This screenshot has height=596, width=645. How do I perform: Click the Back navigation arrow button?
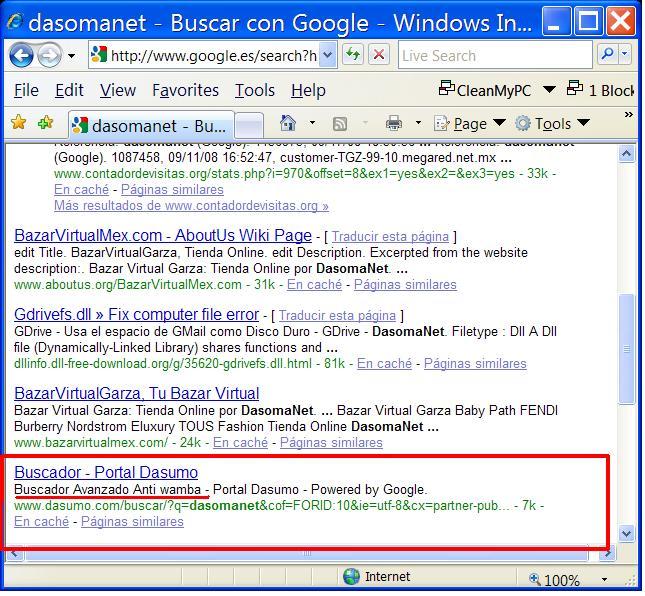point(20,55)
